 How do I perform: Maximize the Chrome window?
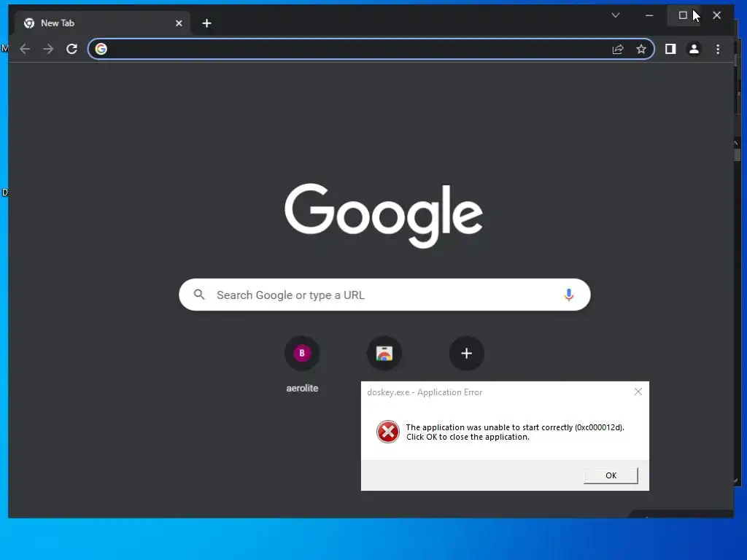[x=683, y=15]
